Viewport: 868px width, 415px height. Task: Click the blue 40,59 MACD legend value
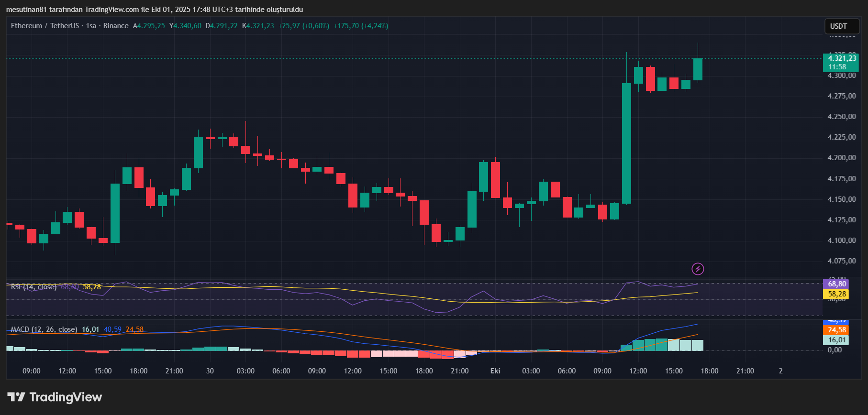[x=112, y=329]
